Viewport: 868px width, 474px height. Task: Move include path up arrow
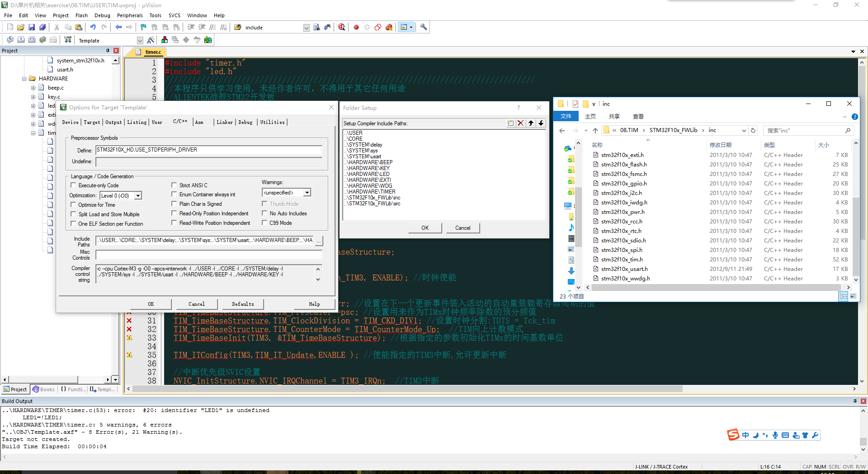531,123
